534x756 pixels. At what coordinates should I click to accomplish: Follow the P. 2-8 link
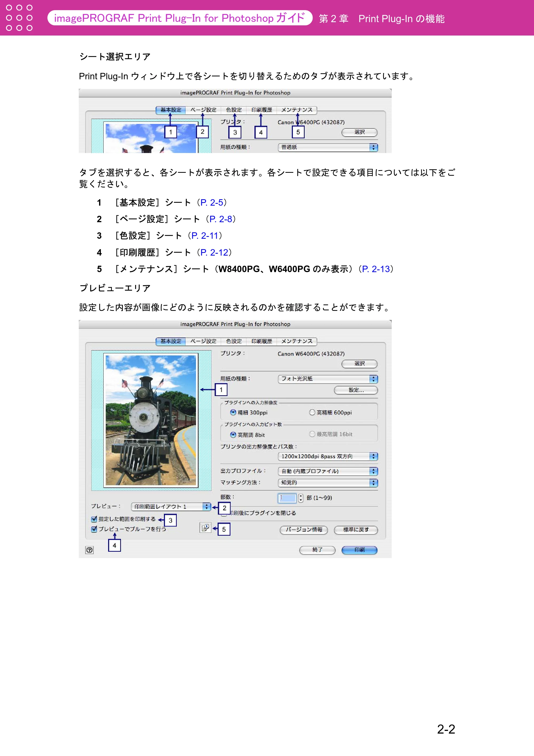[x=221, y=219]
